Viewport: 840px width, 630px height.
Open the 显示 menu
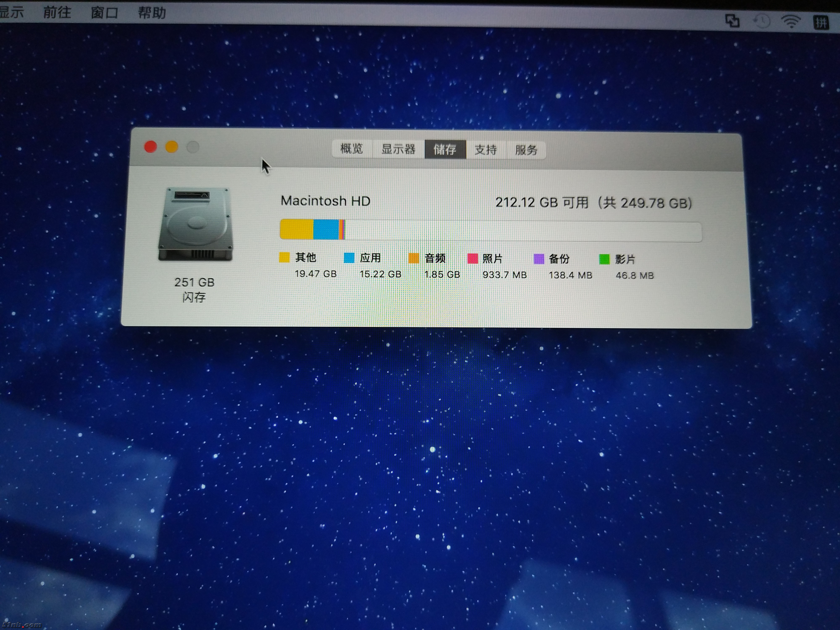(x=11, y=12)
